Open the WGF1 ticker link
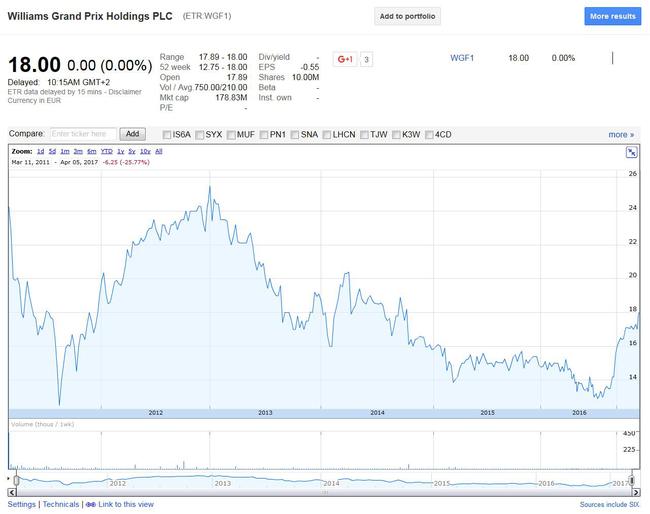Viewport: 650px width, 514px height. point(462,58)
